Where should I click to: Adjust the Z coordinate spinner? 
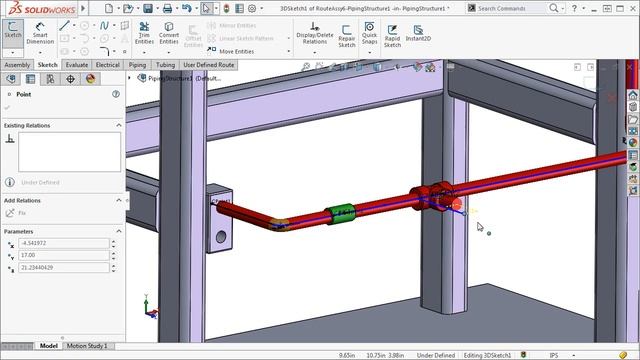click(x=113, y=268)
